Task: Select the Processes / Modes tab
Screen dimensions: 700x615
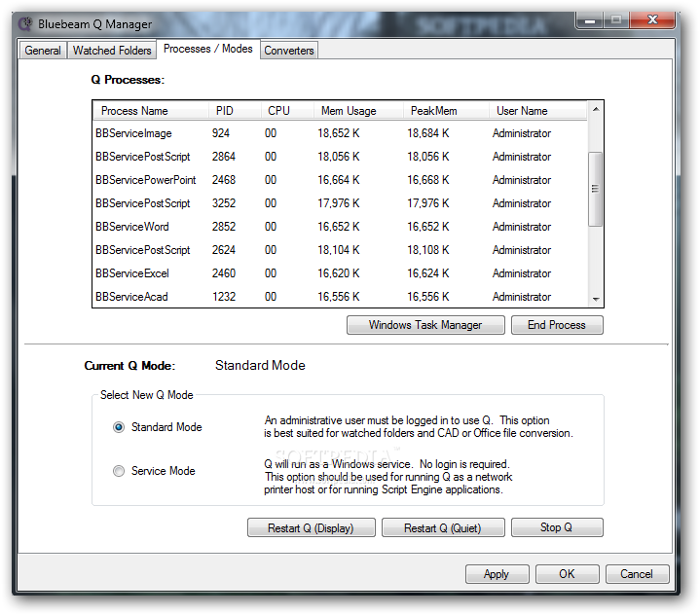Action: (208, 49)
